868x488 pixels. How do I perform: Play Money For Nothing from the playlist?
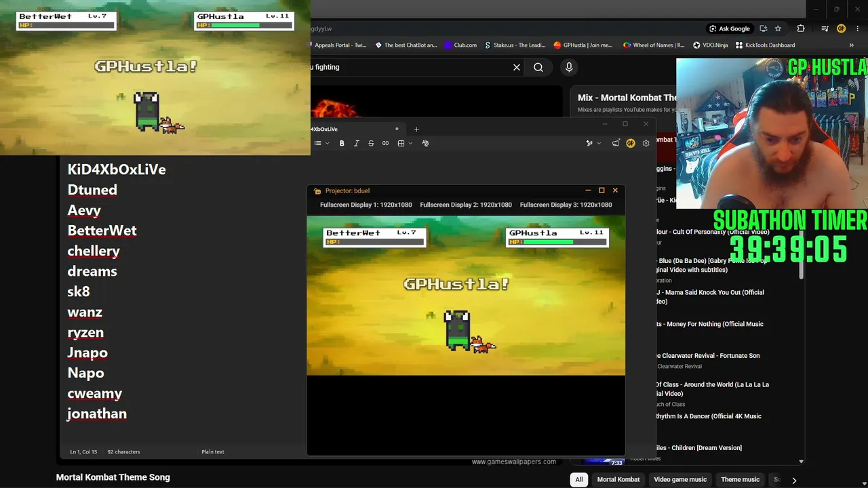tap(710, 324)
